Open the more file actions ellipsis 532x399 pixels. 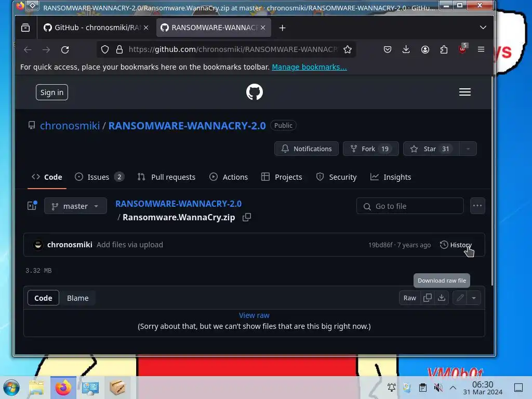tap(477, 206)
